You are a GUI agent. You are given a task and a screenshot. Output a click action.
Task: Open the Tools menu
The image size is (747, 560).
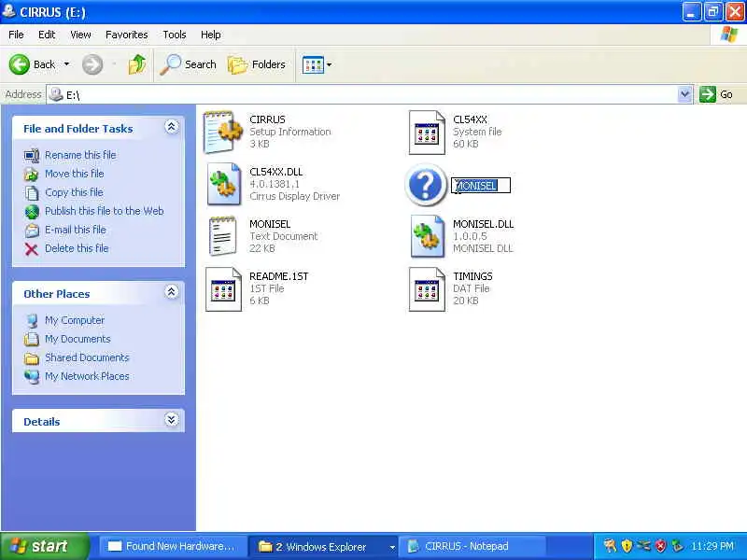click(175, 35)
